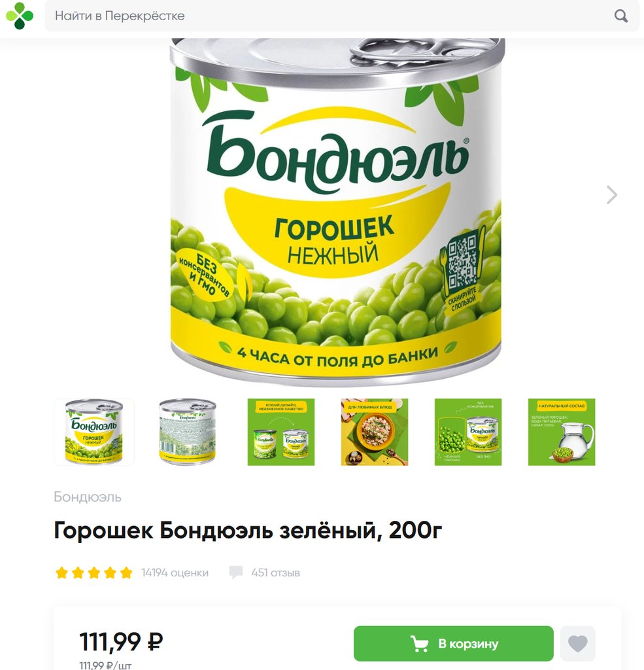644x670 pixels.
Task: Open the 451 отзыв reviews link
Action: pyautogui.click(x=275, y=573)
